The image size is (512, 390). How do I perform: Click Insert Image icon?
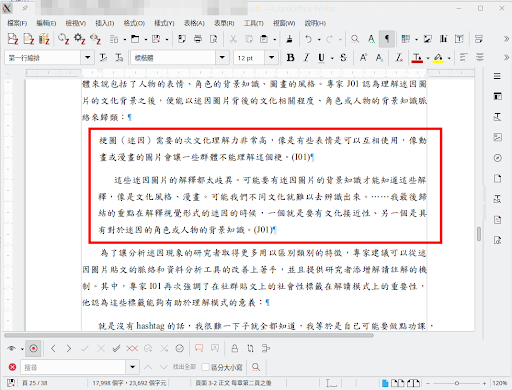[428, 39]
